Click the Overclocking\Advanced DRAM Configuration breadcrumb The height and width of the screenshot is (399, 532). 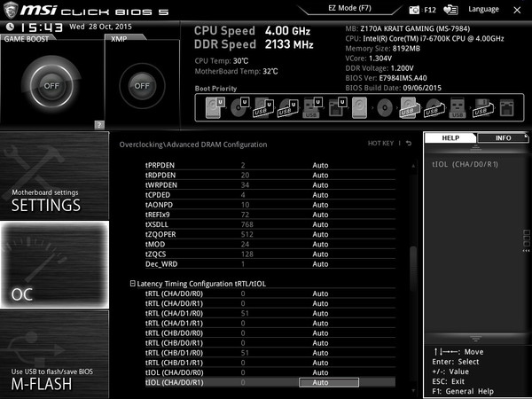tap(193, 145)
